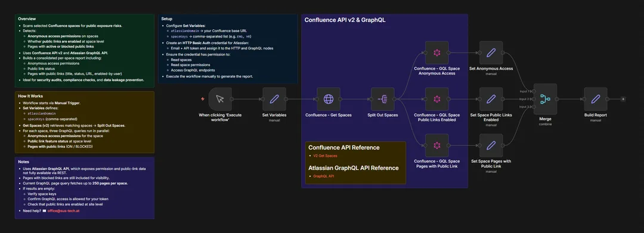Viewport: 644px width, 233px height.
Task: Select the Split Out Spaces node
Action: [383, 99]
